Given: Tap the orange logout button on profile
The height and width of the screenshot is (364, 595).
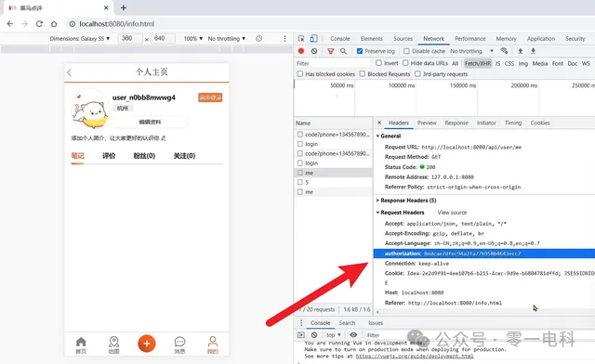Looking at the screenshot, I should (x=210, y=97).
